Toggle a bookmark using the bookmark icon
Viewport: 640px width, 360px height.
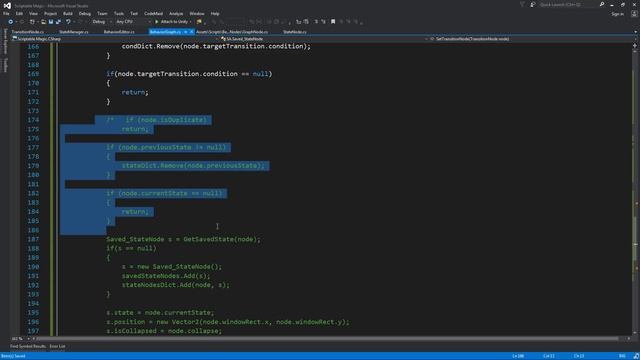click(333, 22)
